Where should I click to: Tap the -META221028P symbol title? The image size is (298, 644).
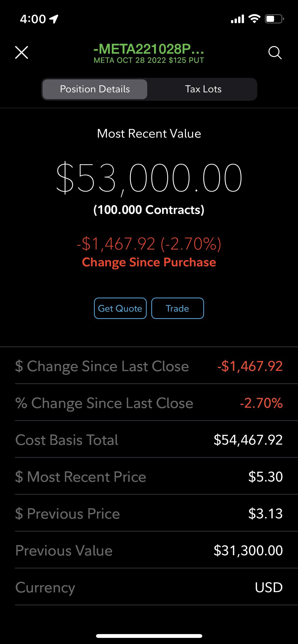(149, 49)
